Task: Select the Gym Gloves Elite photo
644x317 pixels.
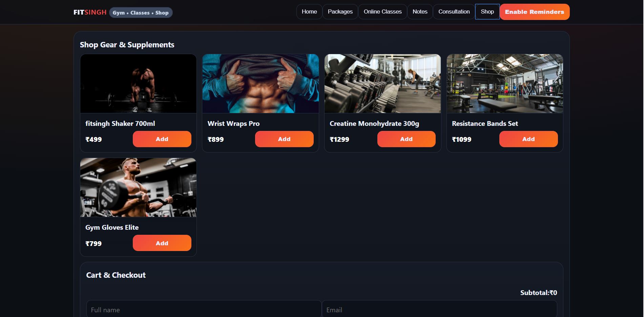Action: pos(138,187)
